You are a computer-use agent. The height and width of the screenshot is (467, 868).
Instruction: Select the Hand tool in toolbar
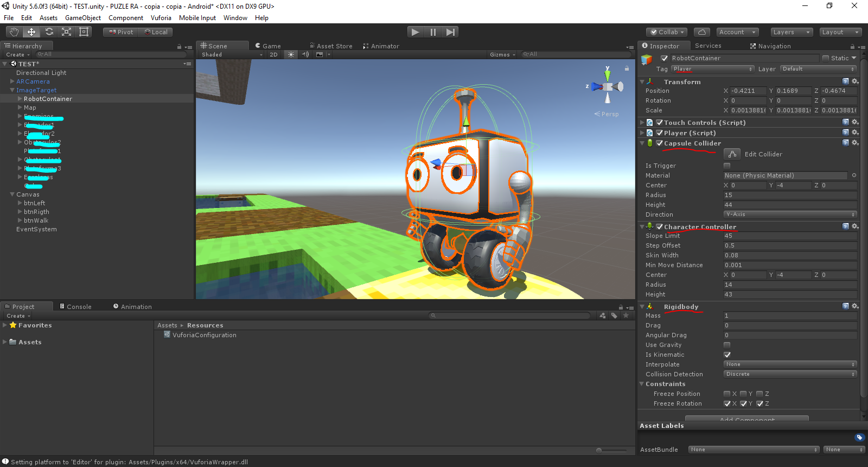click(x=14, y=32)
